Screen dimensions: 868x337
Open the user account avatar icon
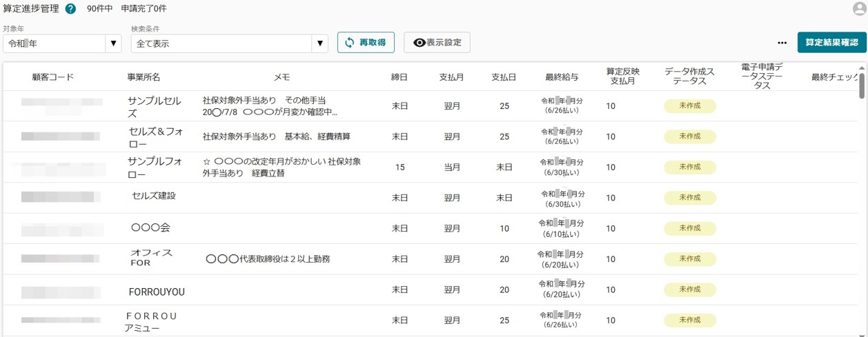[x=859, y=9]
